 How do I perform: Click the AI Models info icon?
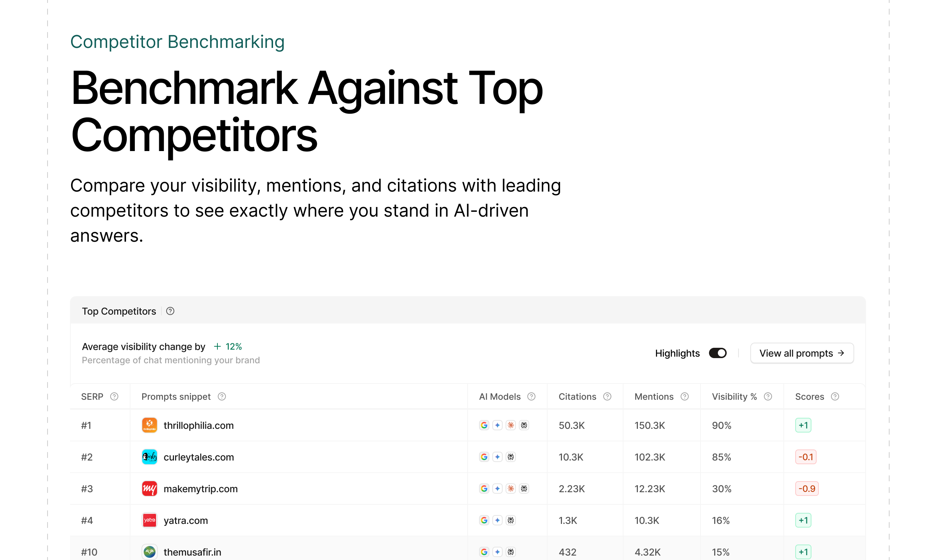pos(531,396)
